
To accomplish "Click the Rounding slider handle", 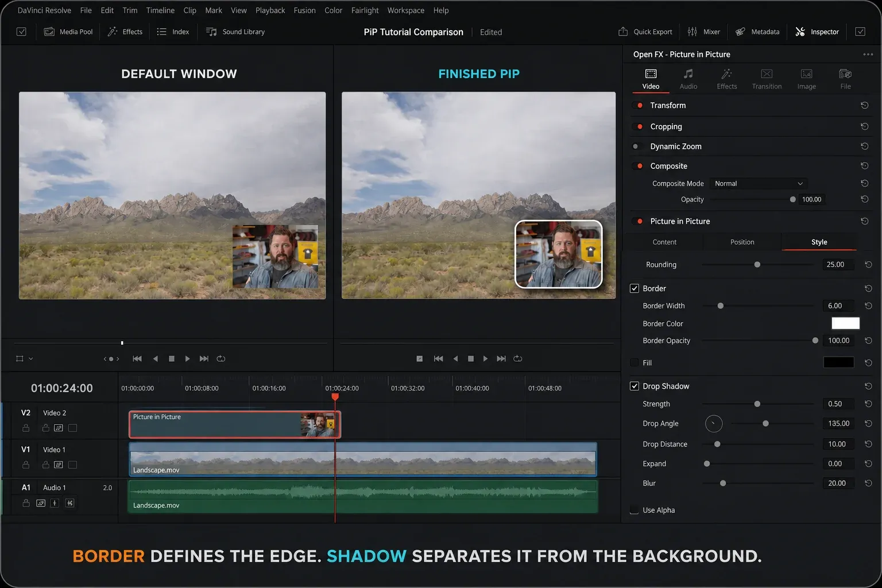I will click(x=757, y=265).
